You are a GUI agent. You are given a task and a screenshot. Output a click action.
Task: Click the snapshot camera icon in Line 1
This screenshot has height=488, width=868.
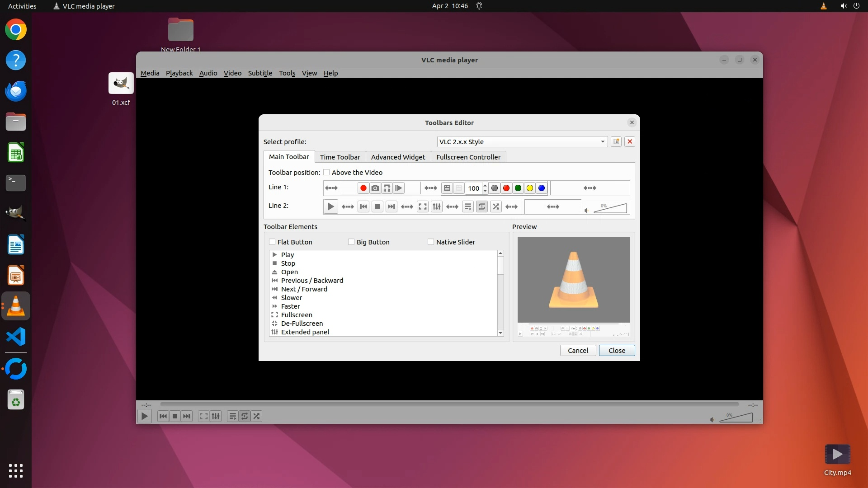pyautogui.click(x=375, y=188)
